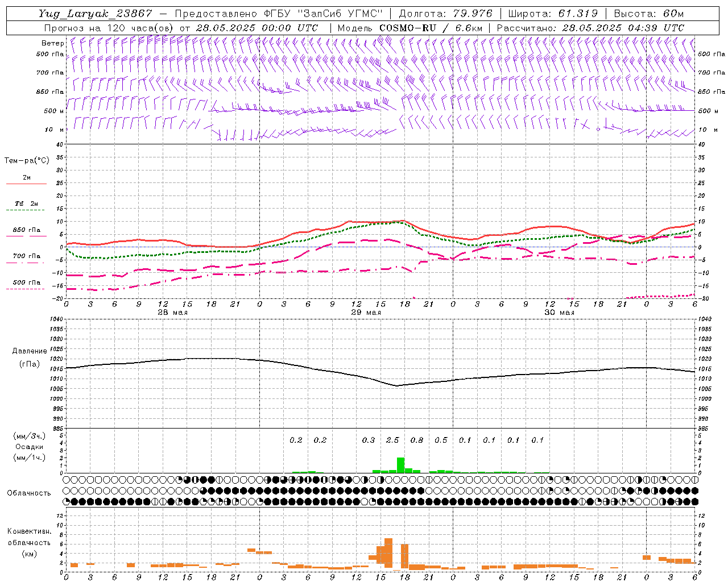
Task: Click the forecast start time '28.05.2025 00:00 UTC'
Action: click(257, 28)
